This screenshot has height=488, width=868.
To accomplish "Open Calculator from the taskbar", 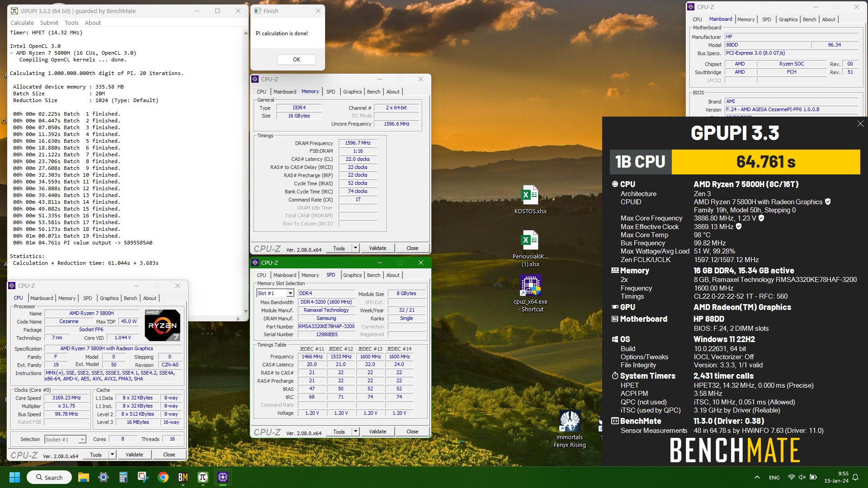I will (x=123, y=477).
